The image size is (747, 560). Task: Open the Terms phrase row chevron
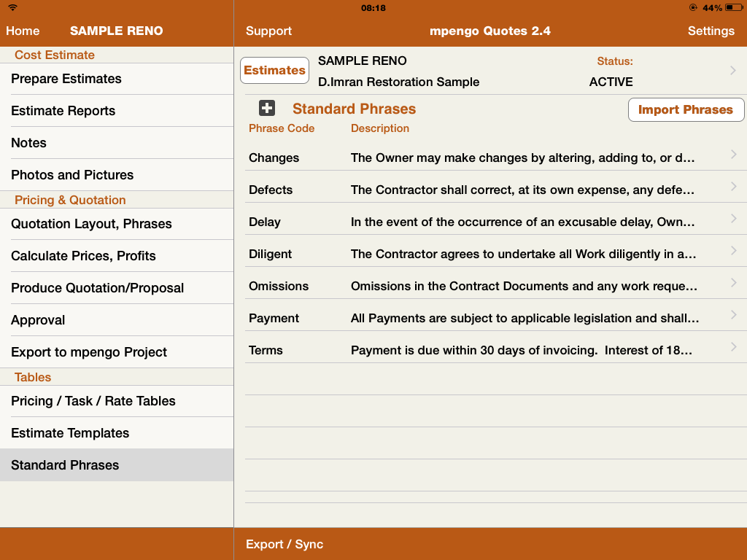pyautogui.click(x=733, y=347)
